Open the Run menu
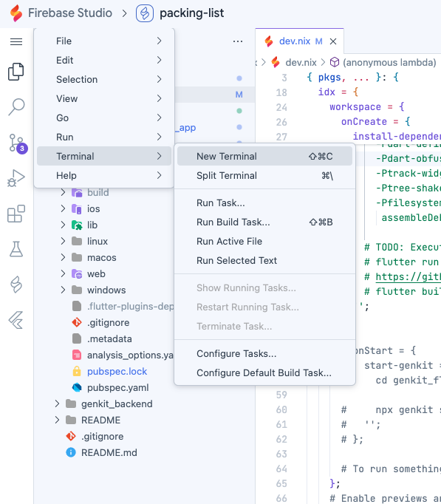441x504 pixels. tap(104, 137)
